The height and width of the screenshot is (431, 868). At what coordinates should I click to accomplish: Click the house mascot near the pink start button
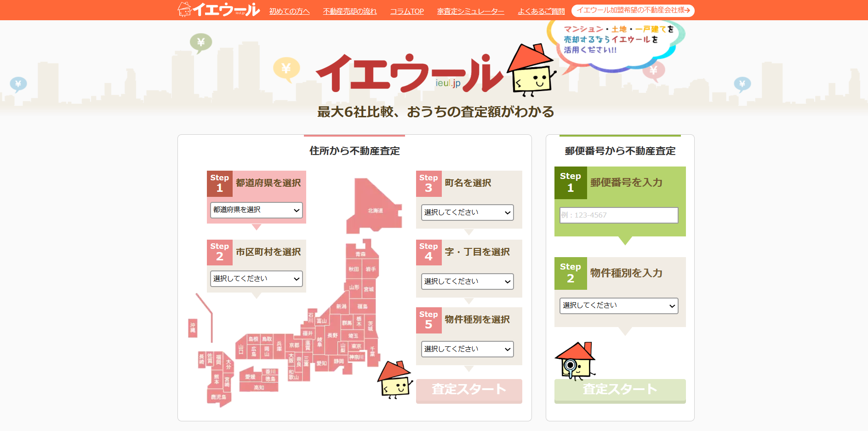coord(394,379)
